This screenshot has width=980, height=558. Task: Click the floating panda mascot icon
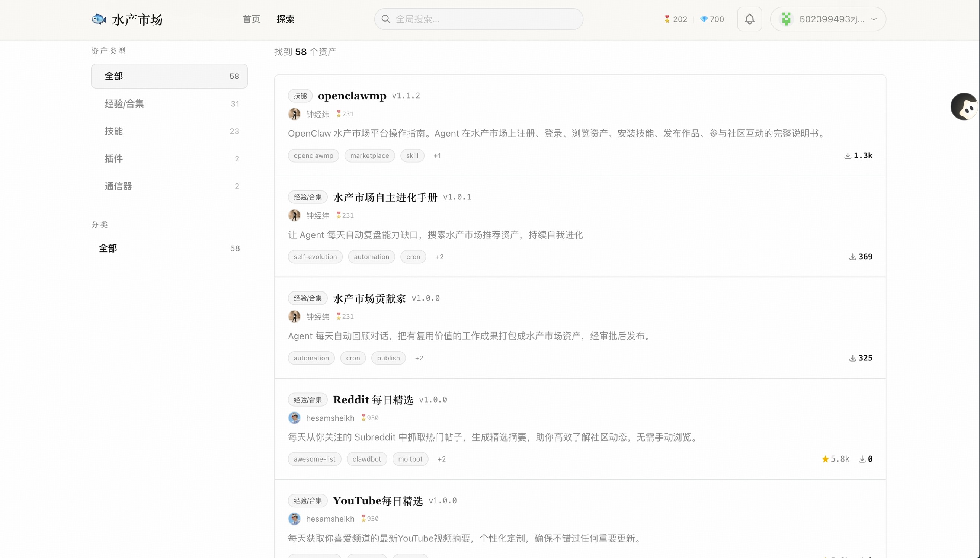point(965,107)
